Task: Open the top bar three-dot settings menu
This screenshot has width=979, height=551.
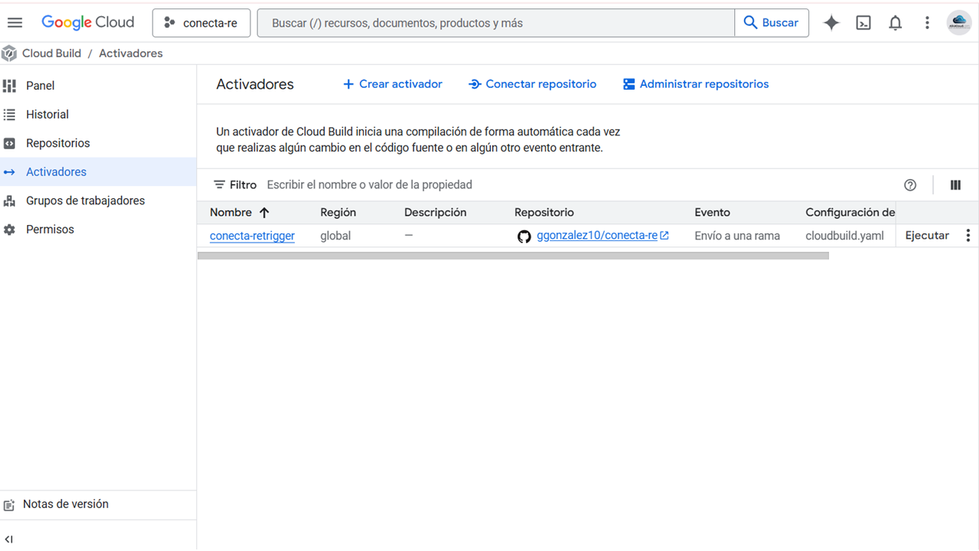Action: 927,23
